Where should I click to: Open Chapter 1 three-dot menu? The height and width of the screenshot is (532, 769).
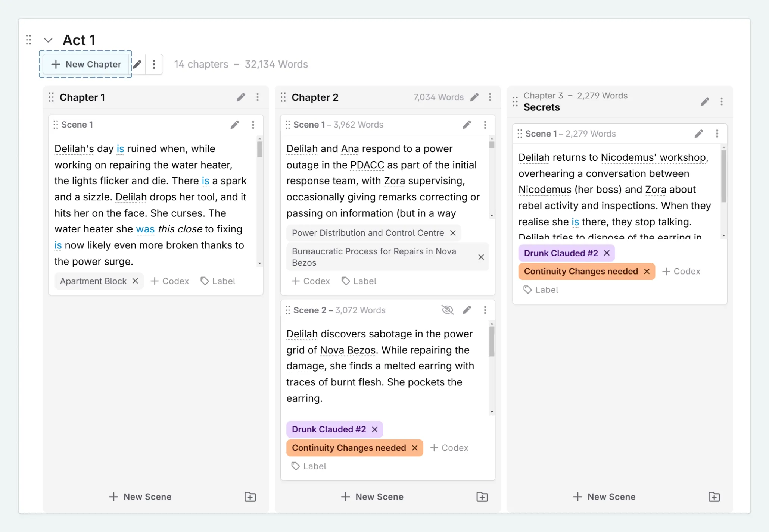pyautogui.click(x=258, y=97)
